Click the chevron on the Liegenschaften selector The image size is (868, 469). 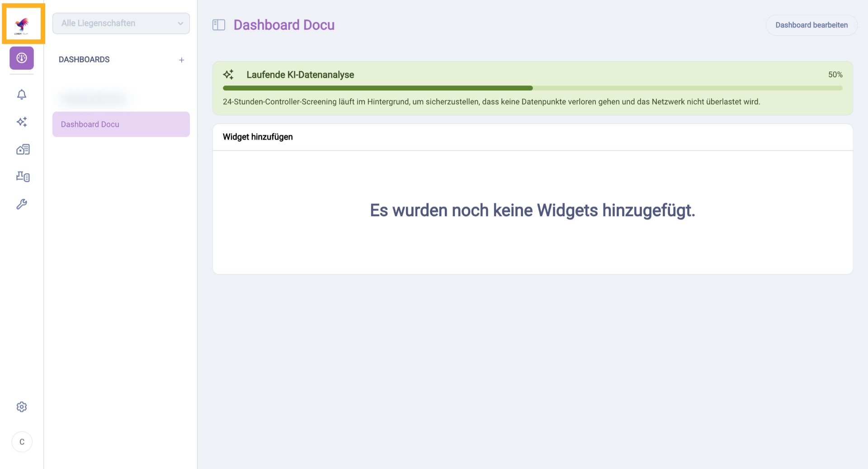click(x=180, y=23)
